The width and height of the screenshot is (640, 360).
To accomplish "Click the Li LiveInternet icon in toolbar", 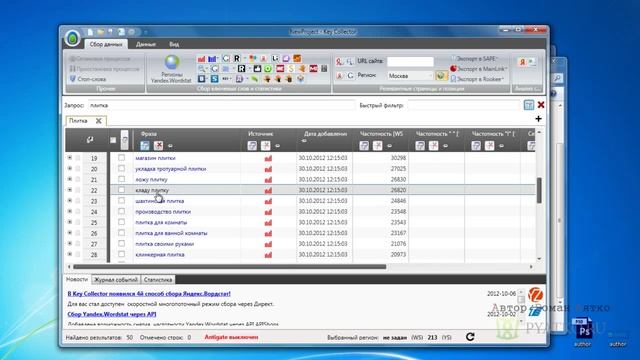I will click(x=275, y=58).
